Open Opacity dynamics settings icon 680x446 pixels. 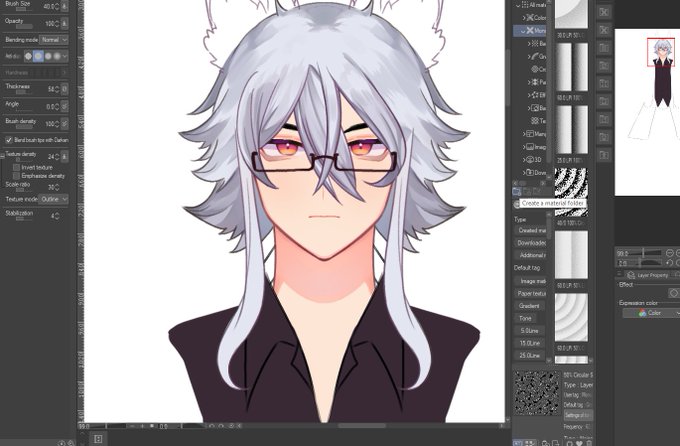[x=64, y=23]
